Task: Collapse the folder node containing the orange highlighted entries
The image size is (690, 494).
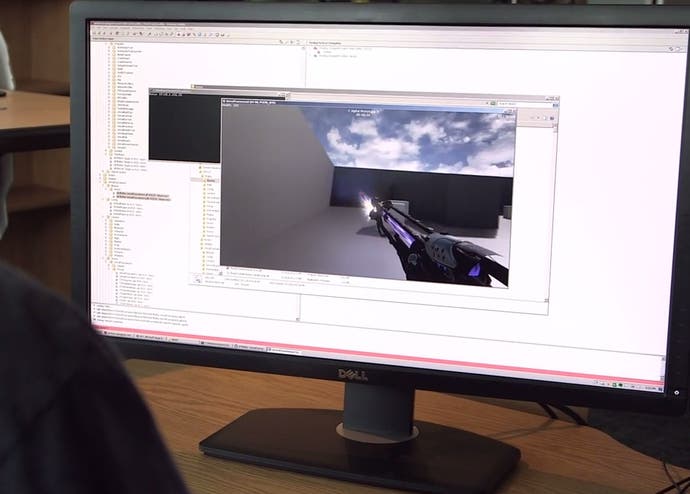Action: pos(108,189)
